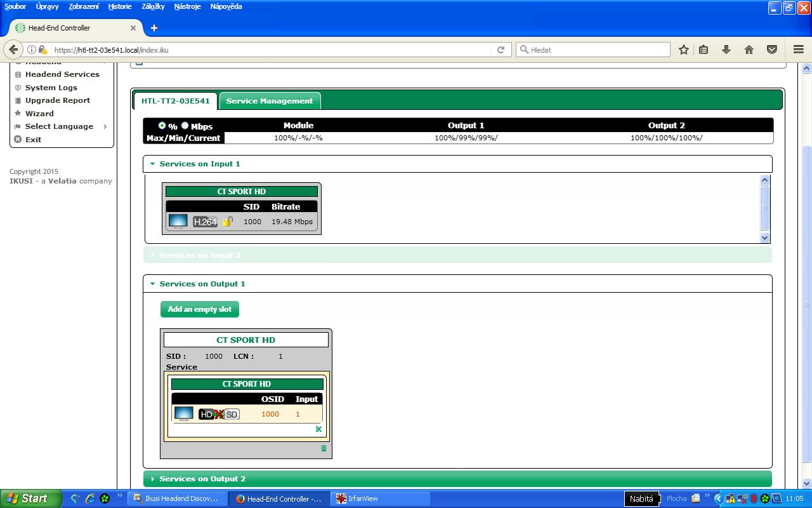Click the scissors icon in the CT SPORT HD output service
This screenshot has width=812, height=508.
click(318, 429)
